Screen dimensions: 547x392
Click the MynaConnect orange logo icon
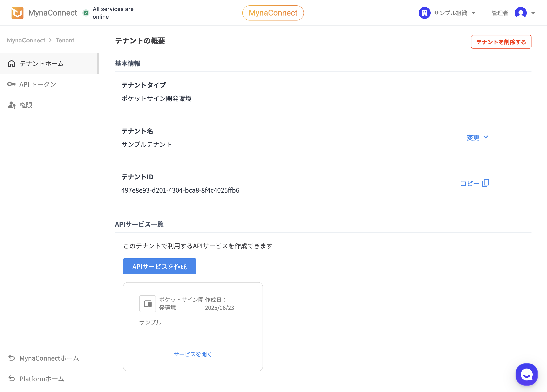tap(17, 13)
